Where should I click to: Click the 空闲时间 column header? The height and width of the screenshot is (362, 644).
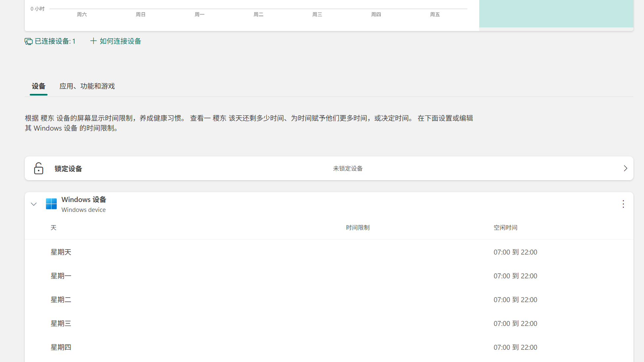505,227
